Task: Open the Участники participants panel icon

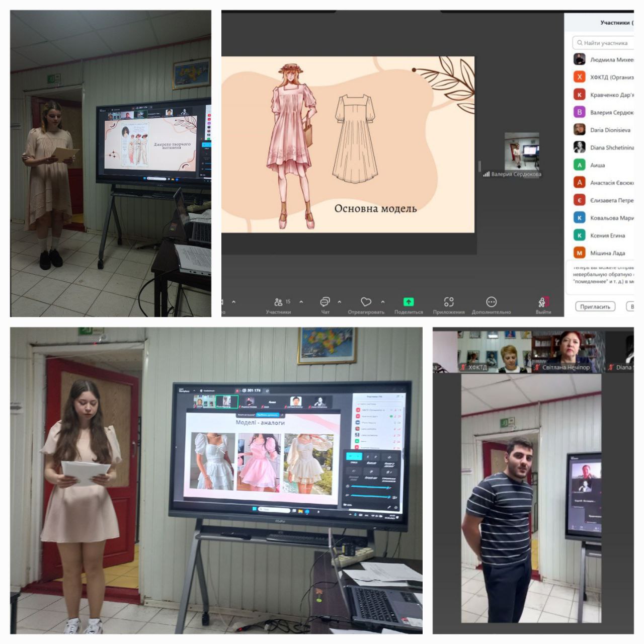Action: tap(278, 302)
